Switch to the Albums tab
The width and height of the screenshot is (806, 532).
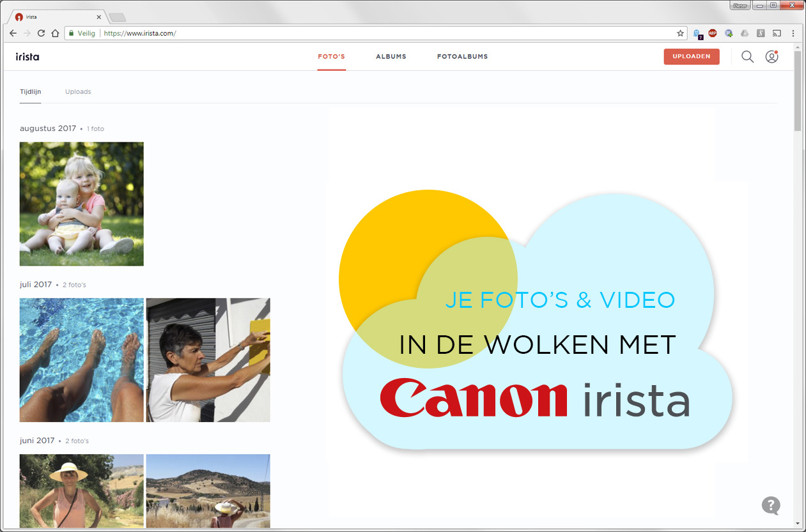pos(391,57)
